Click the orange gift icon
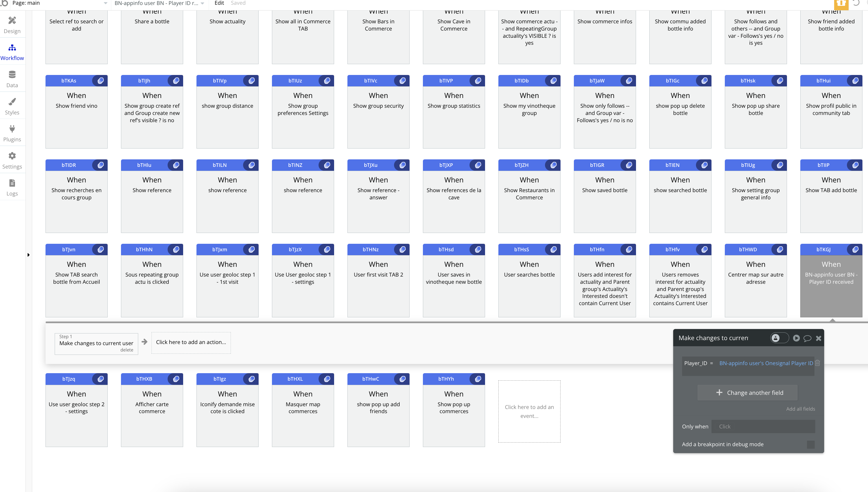The image size is (868, 492). pos(841,4)
